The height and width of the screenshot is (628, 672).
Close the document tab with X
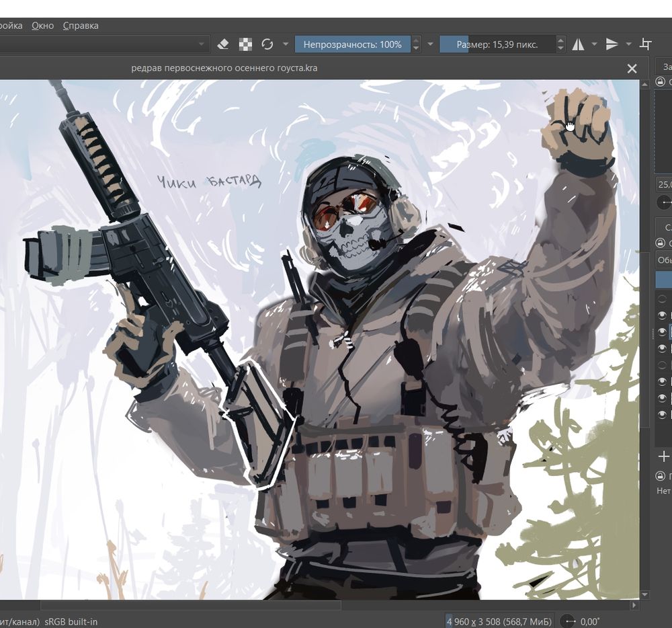632,69
